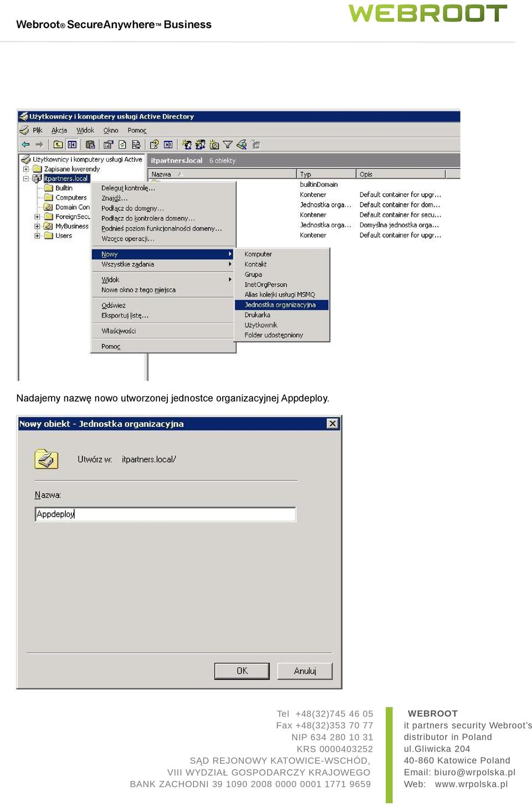Open the Wszystkie zadania submenu arrow
Viewport: 532px width, 807px height.
[x=230, y=264]
